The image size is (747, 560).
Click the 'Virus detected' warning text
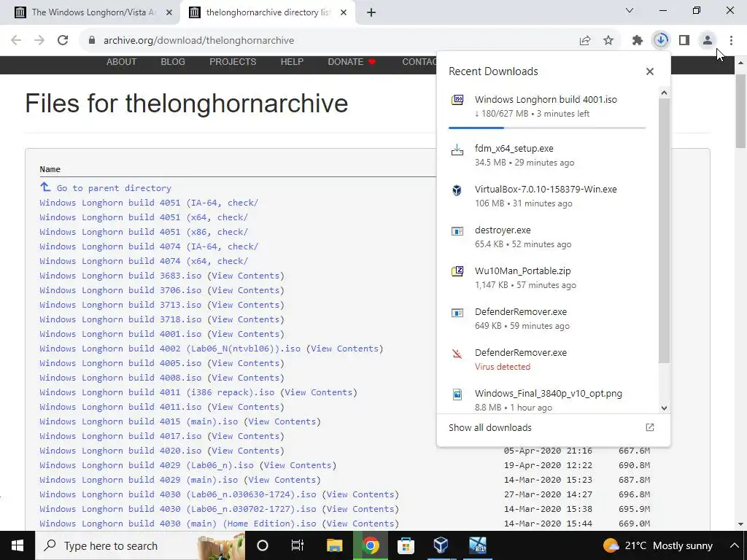coord(503,367)
